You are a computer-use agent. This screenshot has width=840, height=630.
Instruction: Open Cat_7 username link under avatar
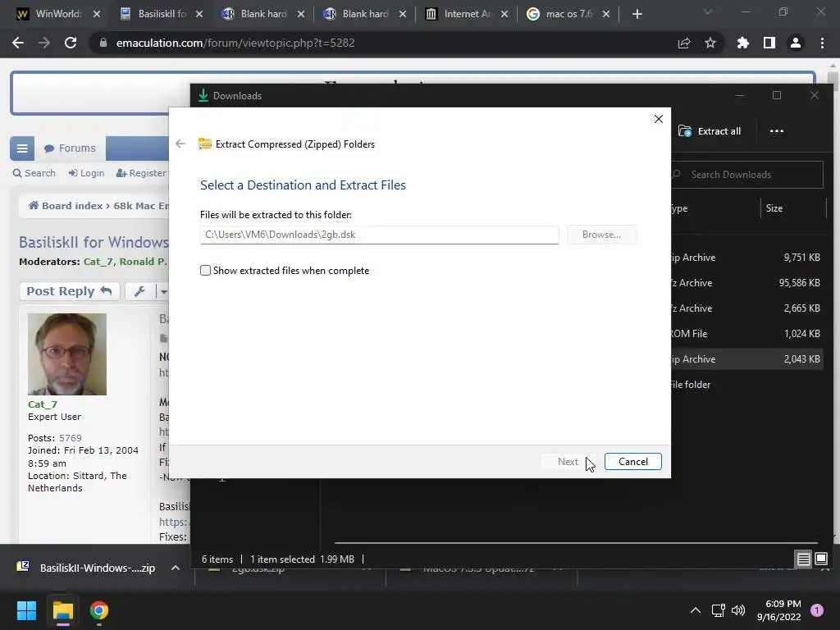point(43,404)
